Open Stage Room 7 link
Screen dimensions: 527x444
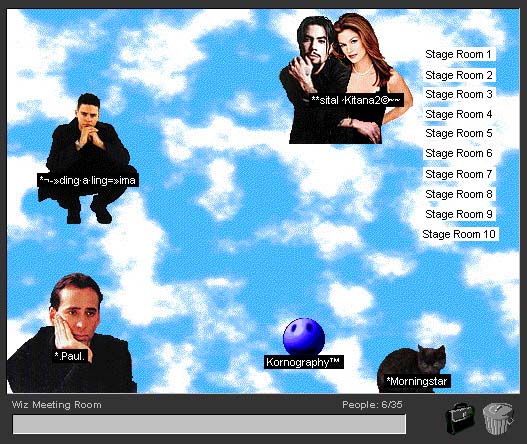(459, 174)
